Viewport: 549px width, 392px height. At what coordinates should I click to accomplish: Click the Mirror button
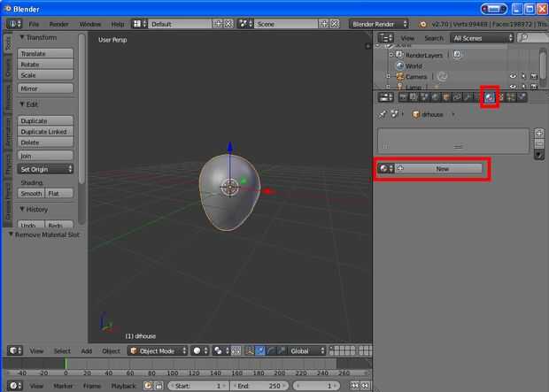tap(45, 88)
